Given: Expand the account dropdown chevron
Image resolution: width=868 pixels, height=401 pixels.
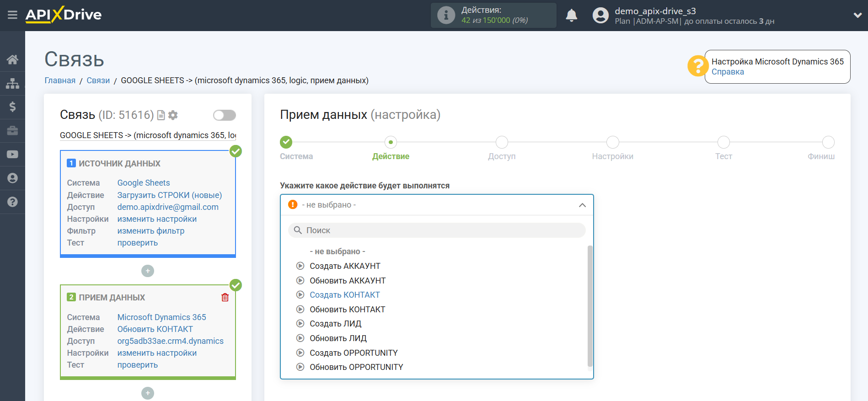Looking at the screenshot, I should (857, 15).
